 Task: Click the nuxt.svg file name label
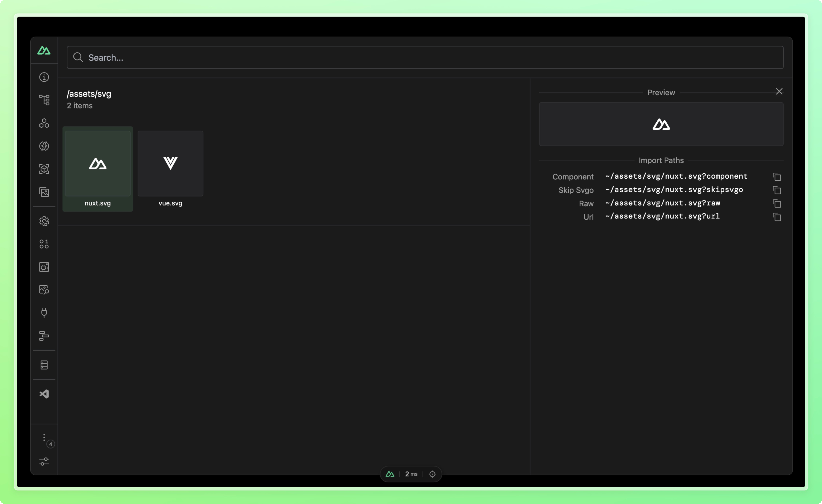coord(97,203)
